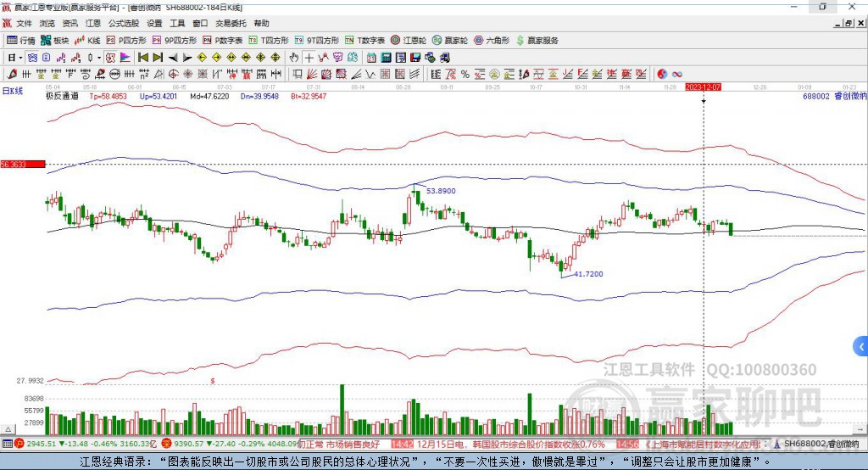Click the 日K线 chart label
Screen dimensions: 868x470
[x=12, y=91]
